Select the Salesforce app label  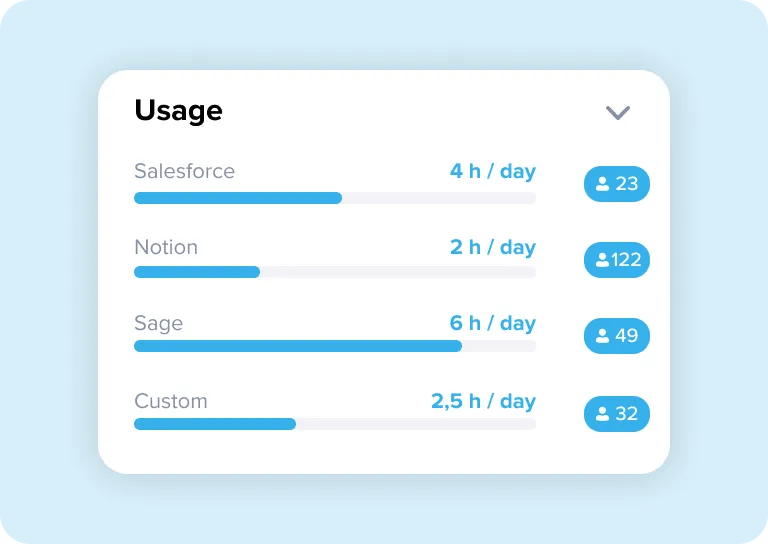185,171
